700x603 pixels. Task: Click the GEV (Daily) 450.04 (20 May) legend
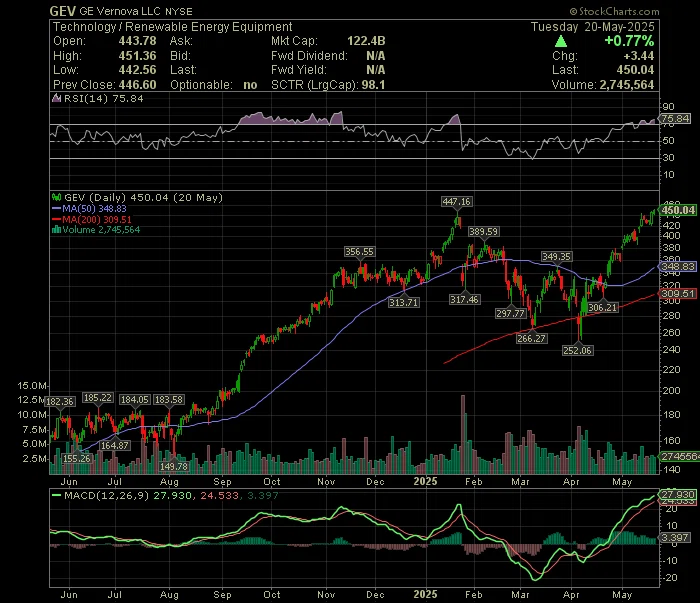click(x=143, y=198)
